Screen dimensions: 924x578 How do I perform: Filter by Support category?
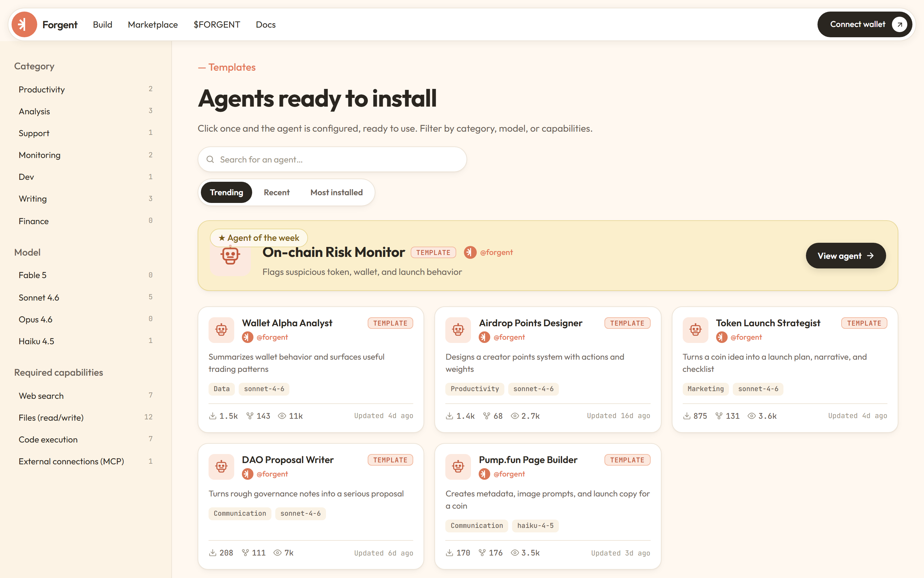(86, 133)
